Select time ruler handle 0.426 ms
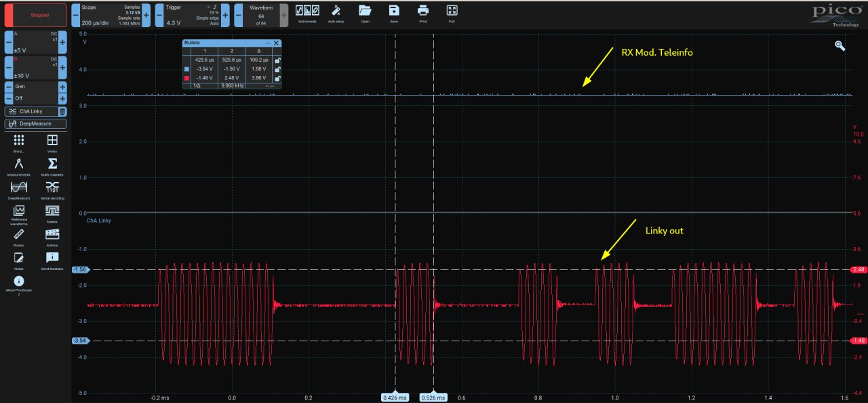This screenshot has width=868, height=403. 394,398
